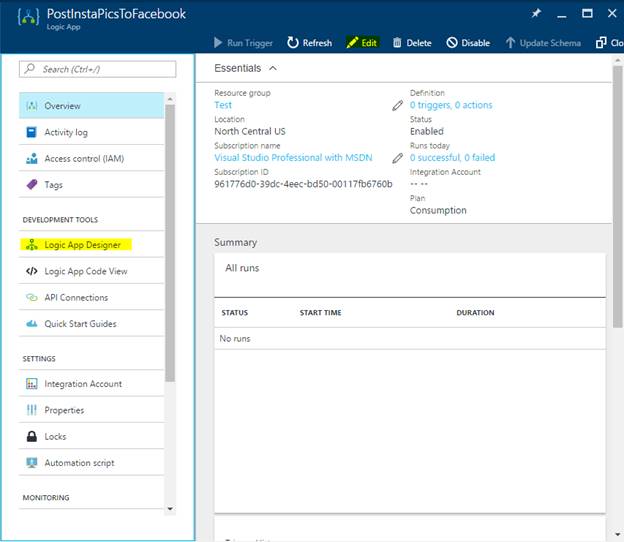Screen dimensions: 624x542
Task: Click the Overview menu icon
Action: point(31,105)
